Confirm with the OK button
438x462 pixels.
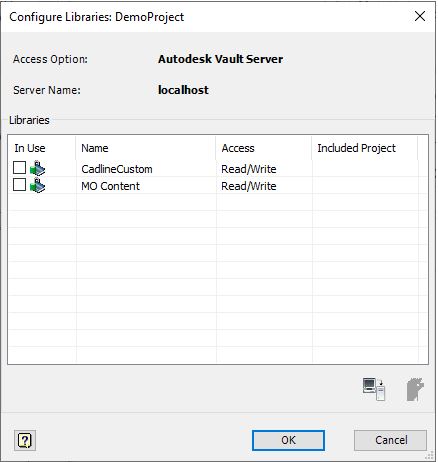coord(288,440)
